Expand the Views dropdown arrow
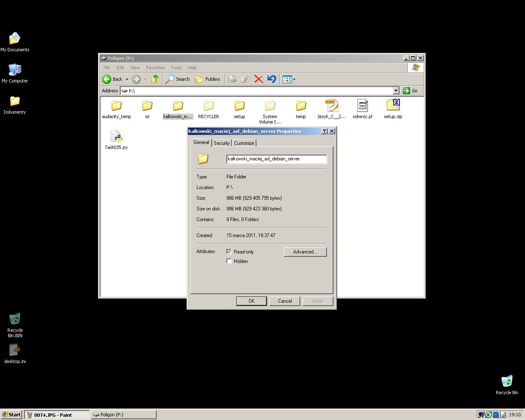 tap(294, 79)
